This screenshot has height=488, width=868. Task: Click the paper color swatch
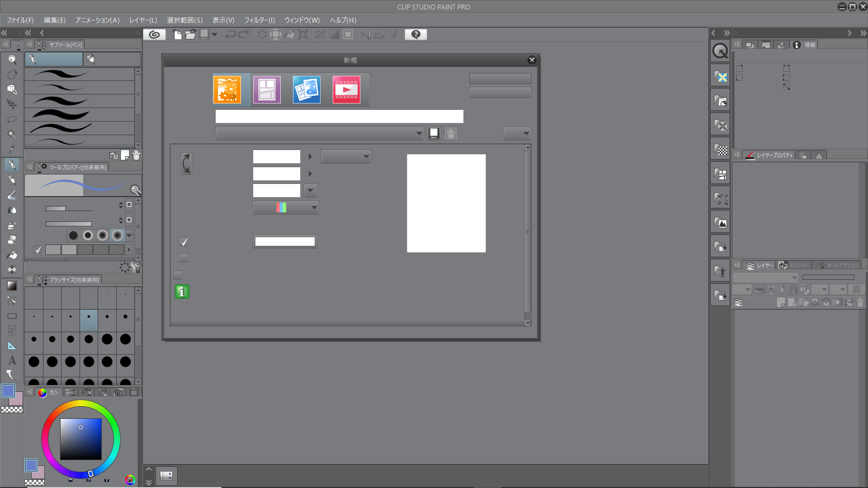(x=285, y=242)
